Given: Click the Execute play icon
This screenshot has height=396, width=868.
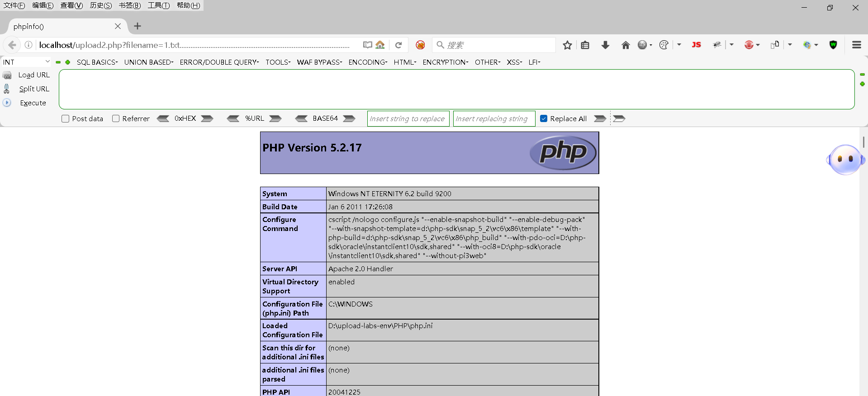Looking at the screenshot, I should click(7, 103).
